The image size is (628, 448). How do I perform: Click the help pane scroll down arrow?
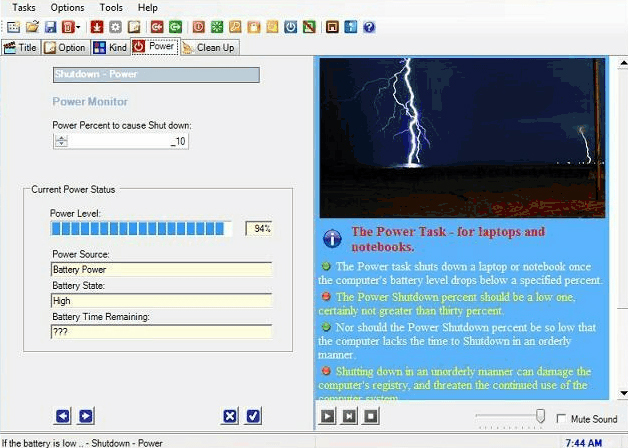click(x=624, y=393)
